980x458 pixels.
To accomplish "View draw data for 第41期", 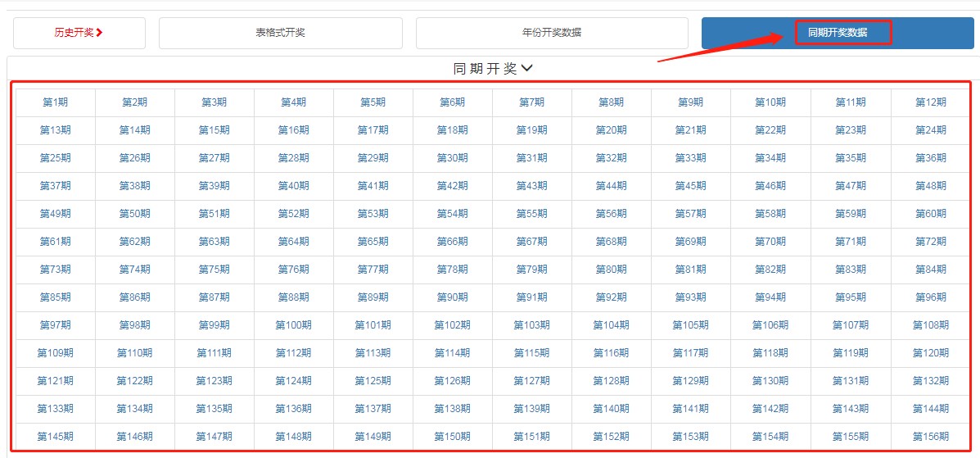I will [x=373, y=186].
